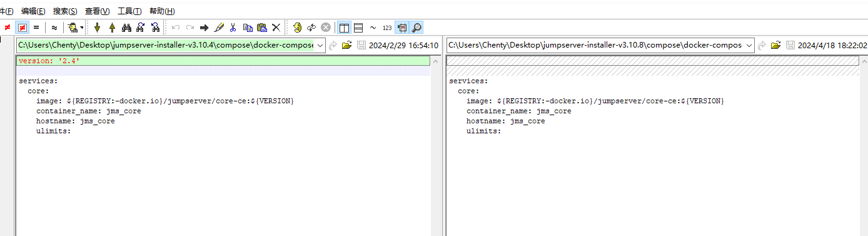Copy section to right with black arrow
Screen dimensions: 868x236
[x=204, y=28]
